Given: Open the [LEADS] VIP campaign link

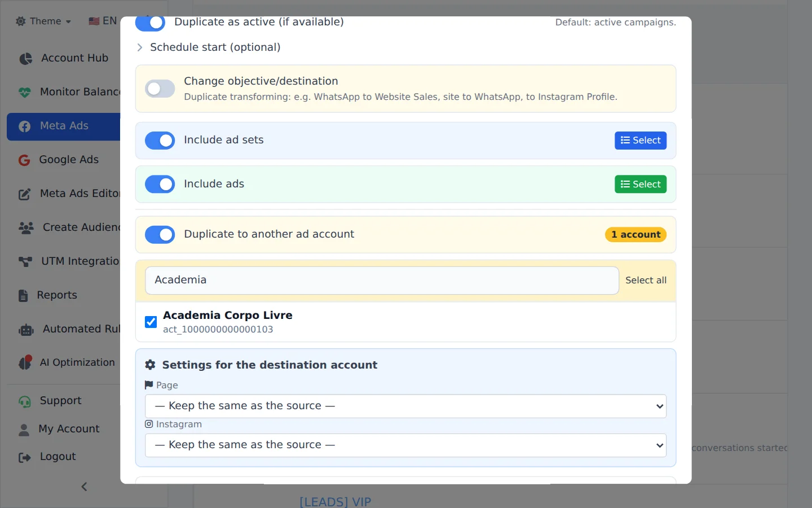Looking at the screenshot, I should point(335,502).
